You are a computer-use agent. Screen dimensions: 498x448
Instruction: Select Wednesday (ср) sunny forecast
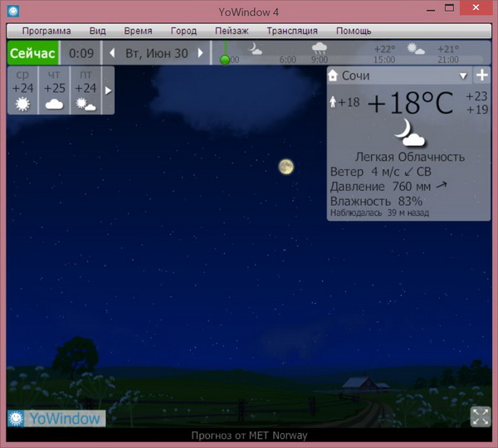[23, 91]
